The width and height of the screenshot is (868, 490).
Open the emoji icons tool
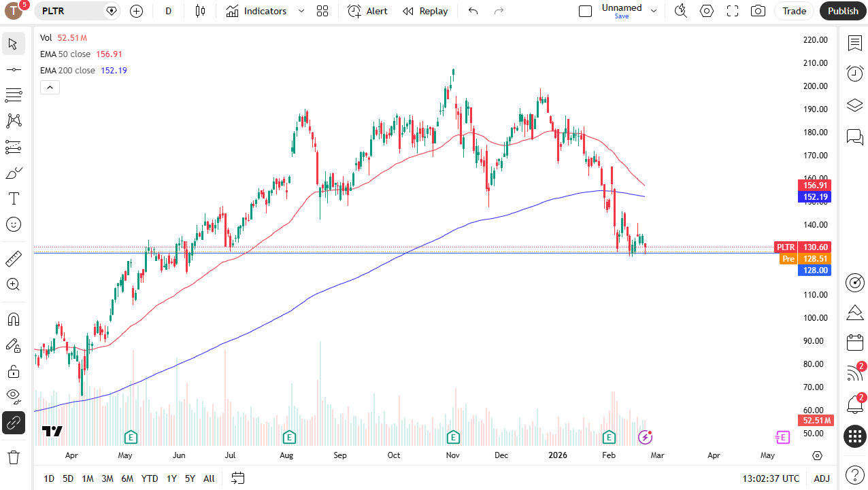tap(13, 224)
